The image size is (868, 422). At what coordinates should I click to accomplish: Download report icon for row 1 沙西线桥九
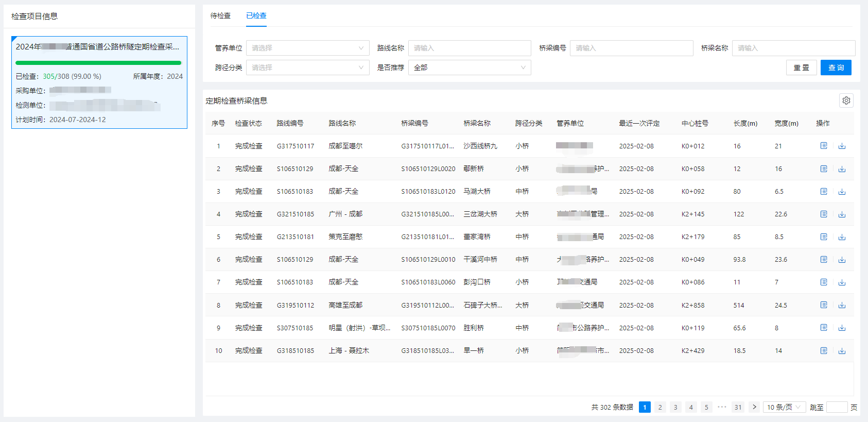(842, 146)
